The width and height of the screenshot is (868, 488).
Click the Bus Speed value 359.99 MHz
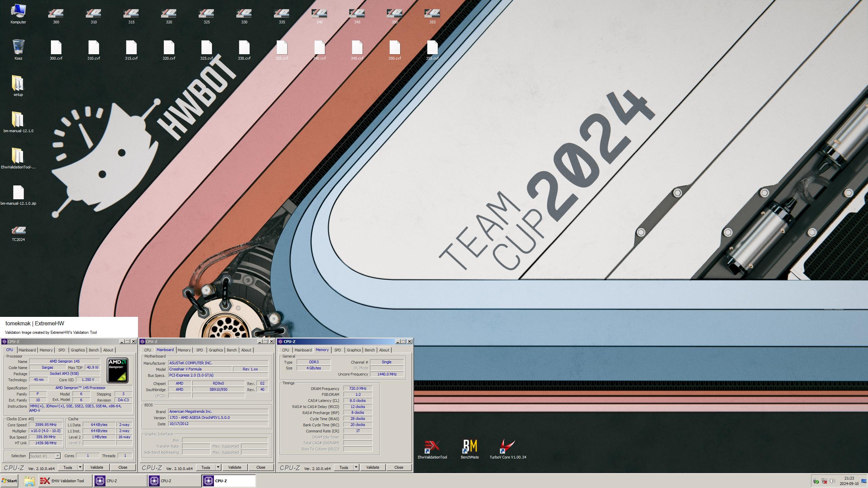(46, 437)
